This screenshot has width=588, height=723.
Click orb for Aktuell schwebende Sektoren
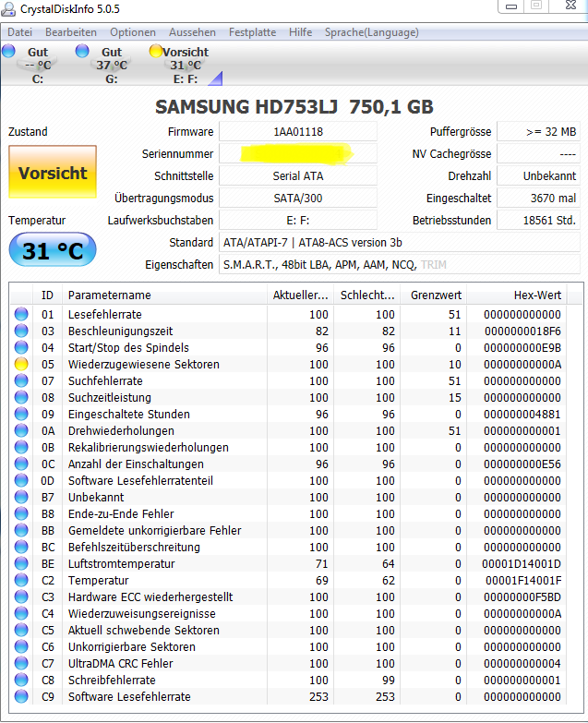(21, 630)
